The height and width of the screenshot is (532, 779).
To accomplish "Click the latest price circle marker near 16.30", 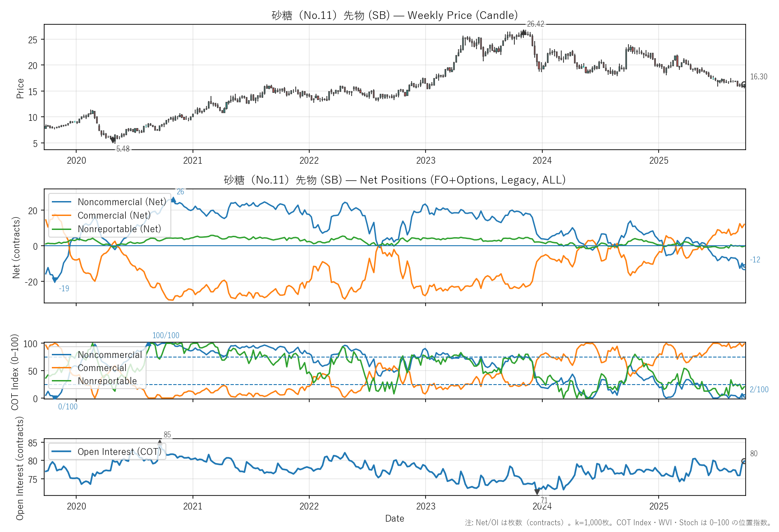I will click(744, 84).
